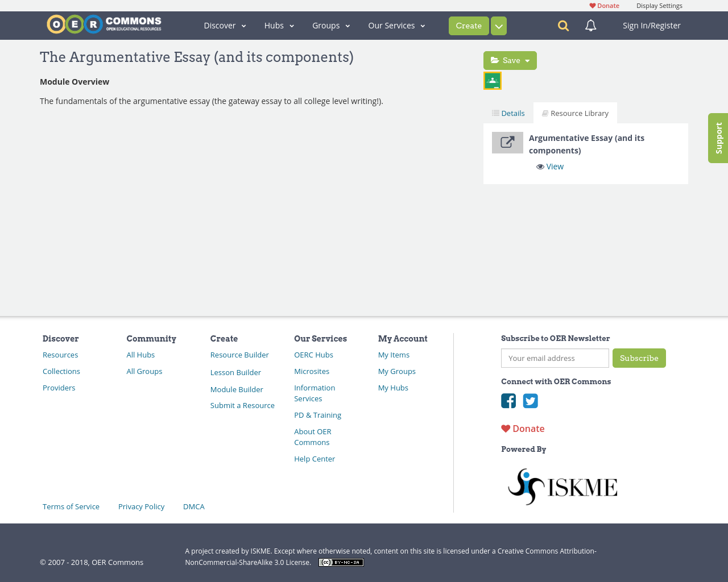This screenshot has width=728, height=582.
Task: Click View under Argumentative Essay resource
Action: click(550, 167)
